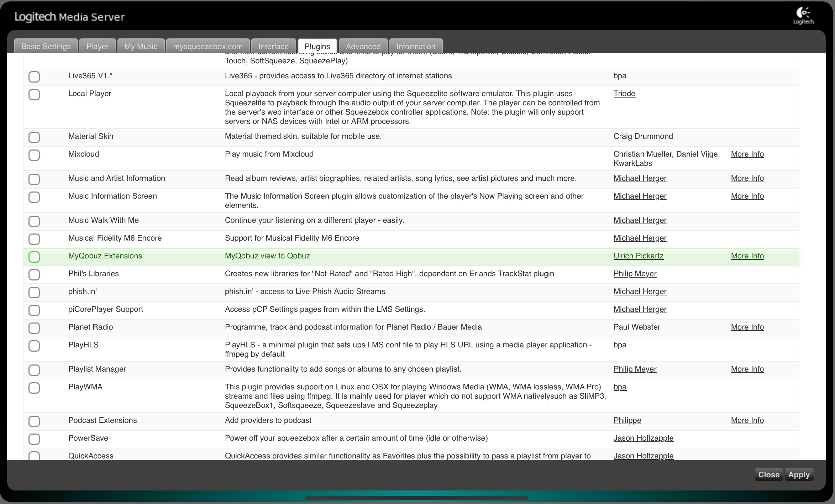835x504 pixels.
Task: Click Ulrich Pickartz author link
Action: point(639,255)
